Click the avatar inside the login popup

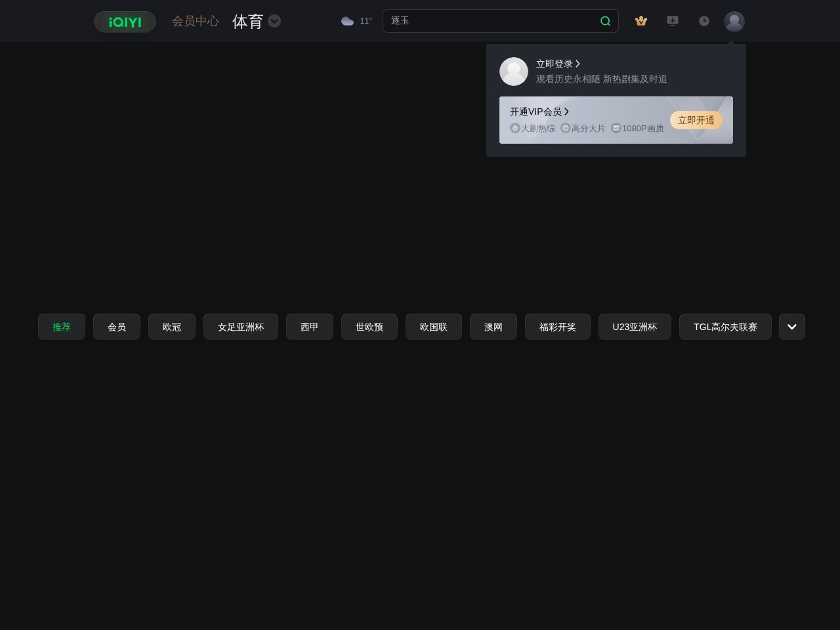point(514,72)
